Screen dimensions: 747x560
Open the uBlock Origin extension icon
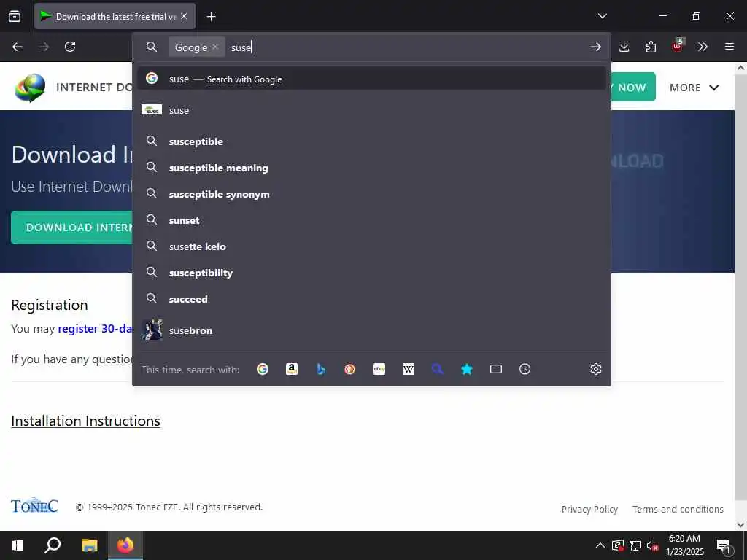point(677,46)
